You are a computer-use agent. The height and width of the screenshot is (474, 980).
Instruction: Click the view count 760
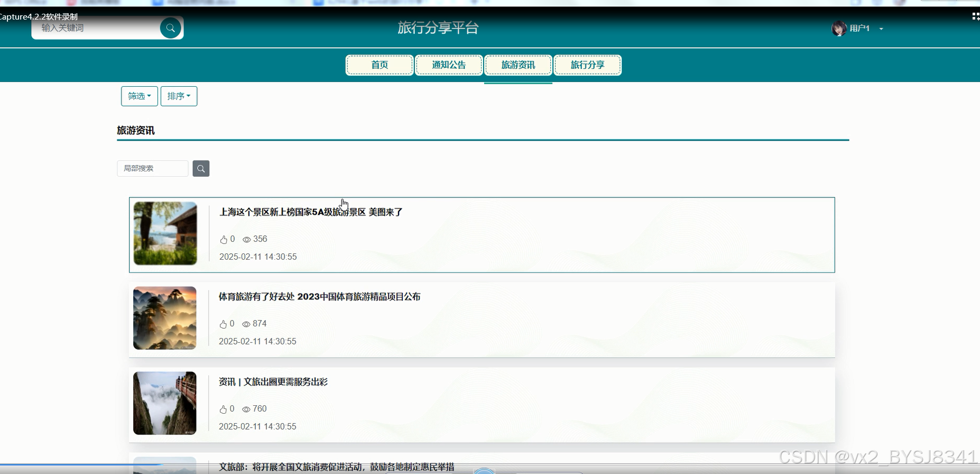pos(260,409)
